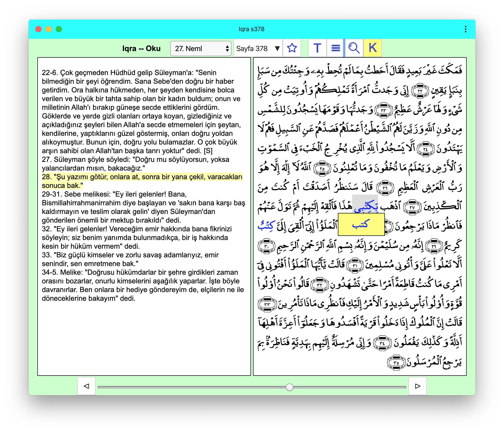This screenshot has height=433, width=504.
Task: Click the yellow root word popup
Action: click(x=361, y=225)
